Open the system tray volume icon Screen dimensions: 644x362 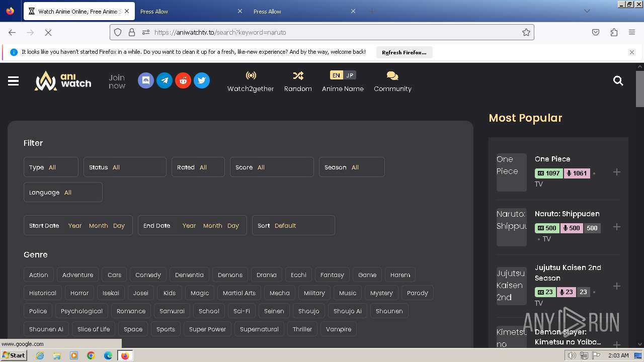pos(572,355)
